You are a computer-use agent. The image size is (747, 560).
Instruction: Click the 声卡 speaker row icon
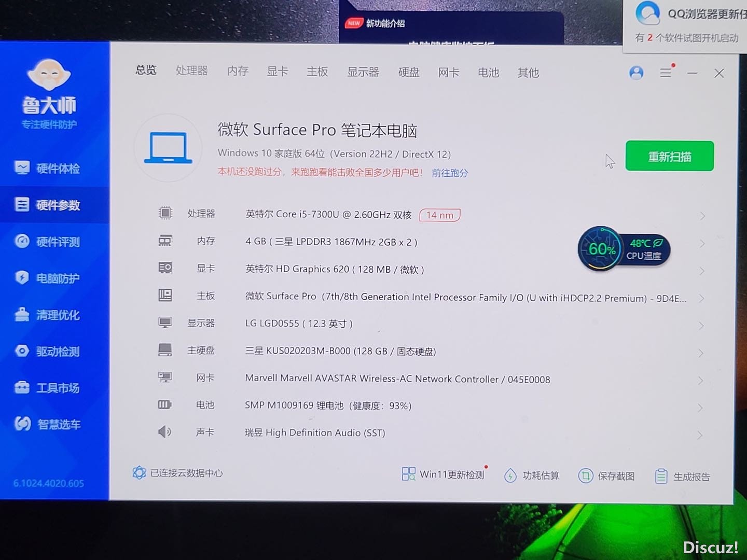(x=165, y=431)
